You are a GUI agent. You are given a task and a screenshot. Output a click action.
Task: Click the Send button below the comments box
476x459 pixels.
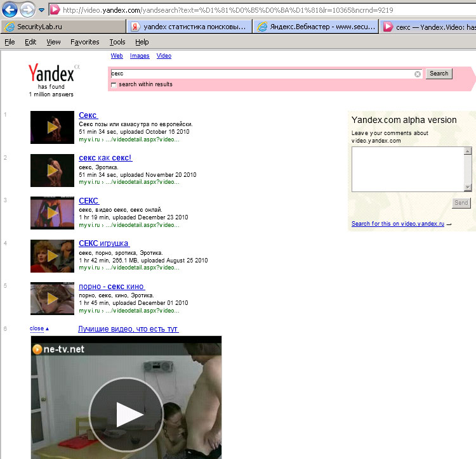point(461,203)
